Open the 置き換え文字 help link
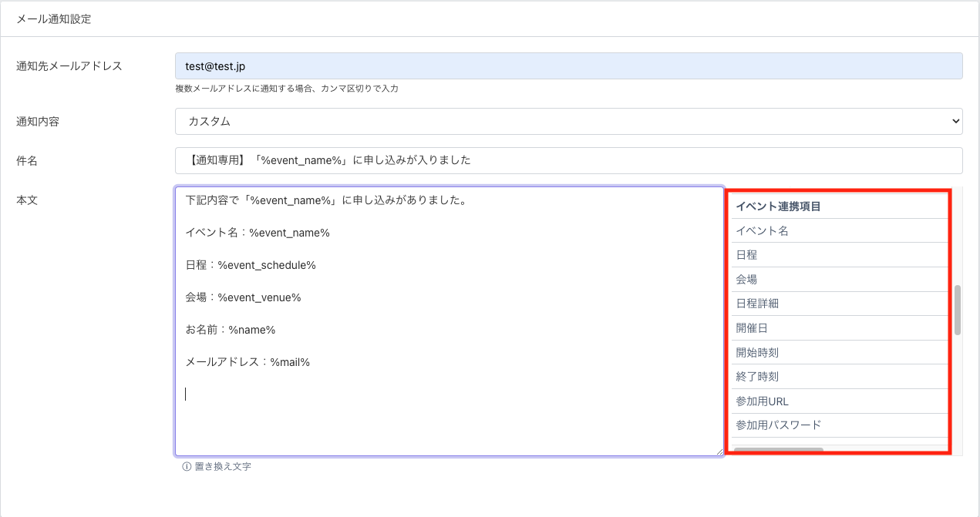This screenshot has width=980, height=517. 222,466
